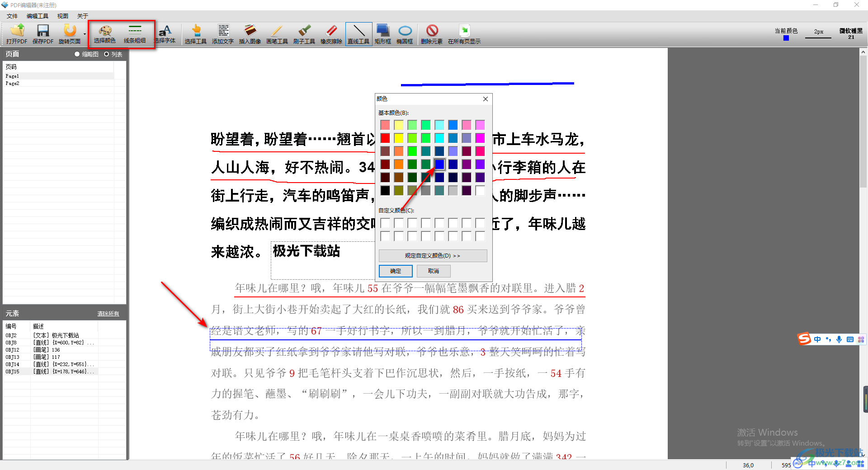
Task: Open the 文件 menu
Action: 12,16
